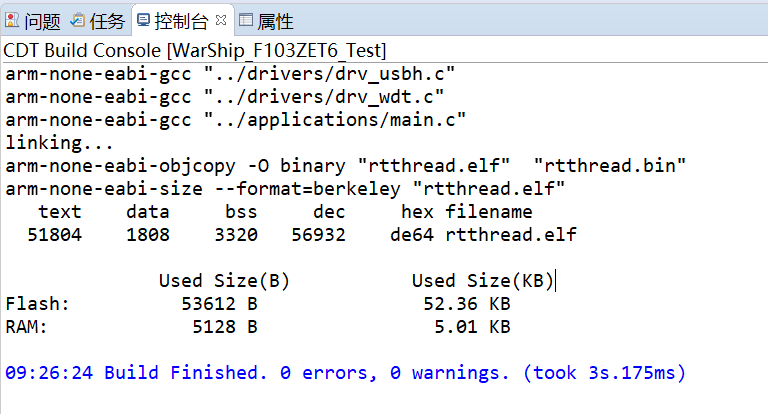
Task: Close the 控制台 console tab
Action: tap(221, 20)
